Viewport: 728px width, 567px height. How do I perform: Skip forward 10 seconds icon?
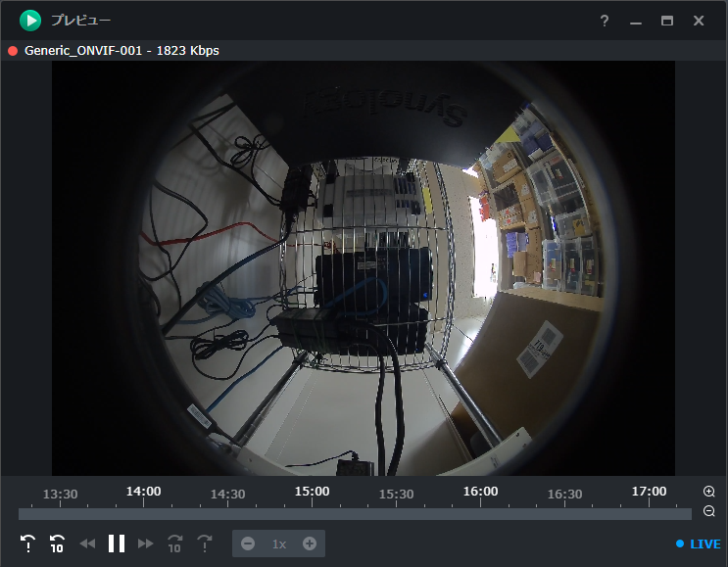click(175, 543)
